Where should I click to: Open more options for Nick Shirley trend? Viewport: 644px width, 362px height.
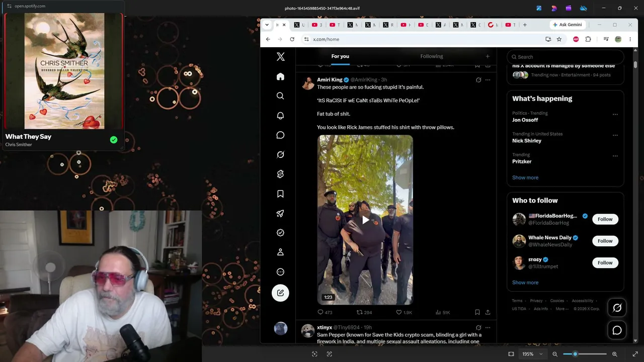(615, 135)
